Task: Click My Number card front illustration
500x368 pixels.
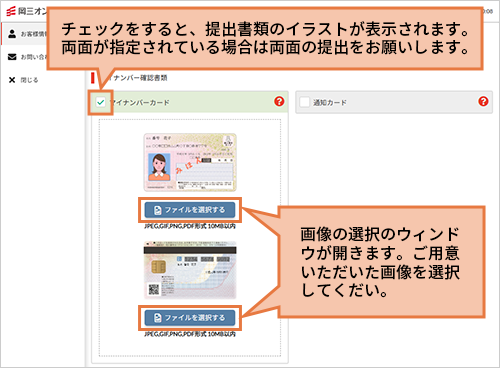Action: pyautogui.click(x=190, y=162)
